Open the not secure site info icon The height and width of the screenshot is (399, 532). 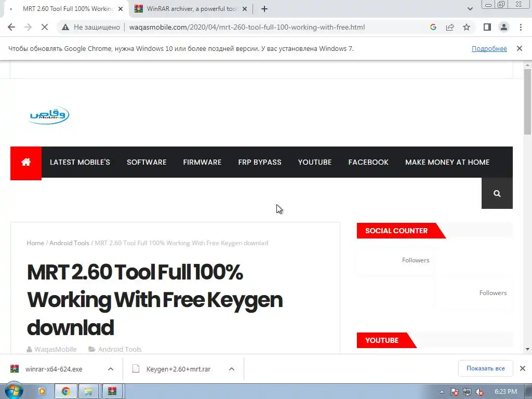(x=65, y=27)
